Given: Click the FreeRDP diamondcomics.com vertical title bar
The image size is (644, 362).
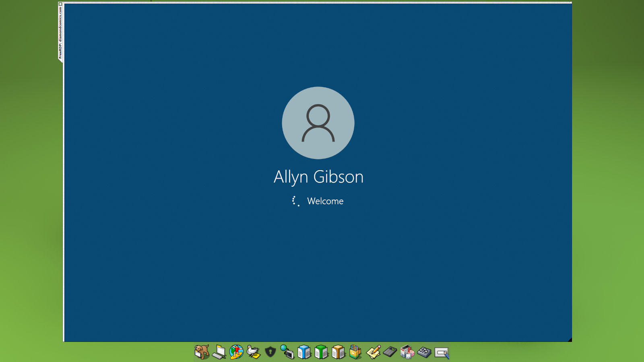Looking at the screenshot, I should (60, 33).
